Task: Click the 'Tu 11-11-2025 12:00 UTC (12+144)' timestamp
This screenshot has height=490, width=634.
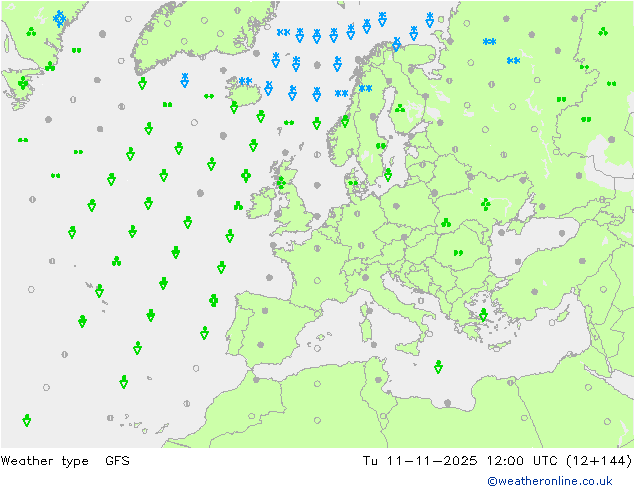Action: click(x=497, y=461)
